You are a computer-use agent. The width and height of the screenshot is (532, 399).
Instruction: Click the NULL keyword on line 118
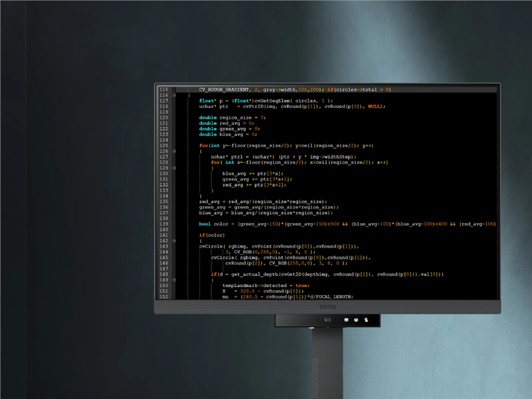pos(374,106)
